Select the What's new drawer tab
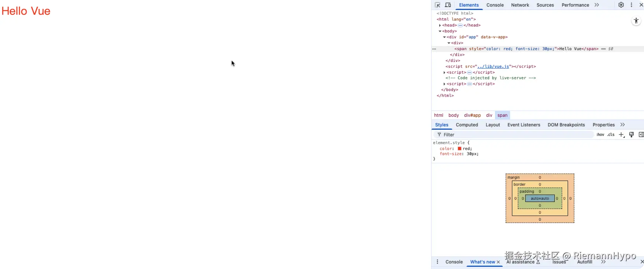The image size is (644, 269). pos(482,262)
